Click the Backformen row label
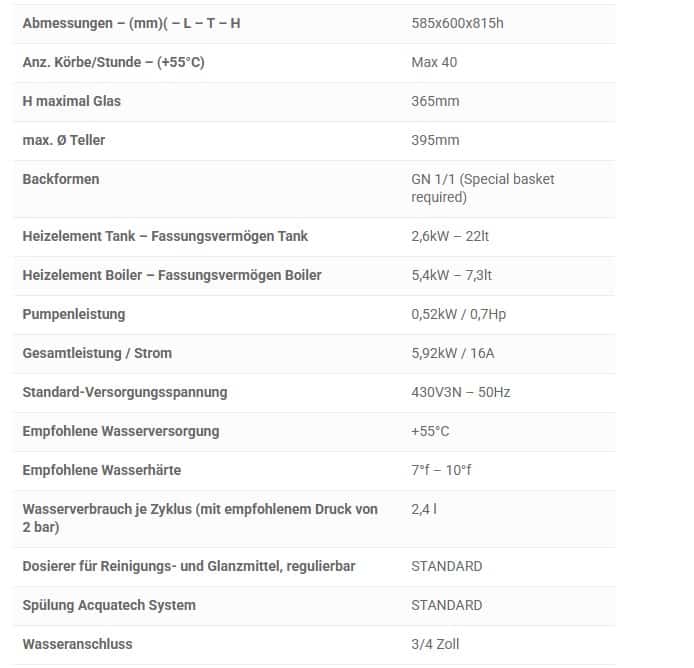 [60, 179]
